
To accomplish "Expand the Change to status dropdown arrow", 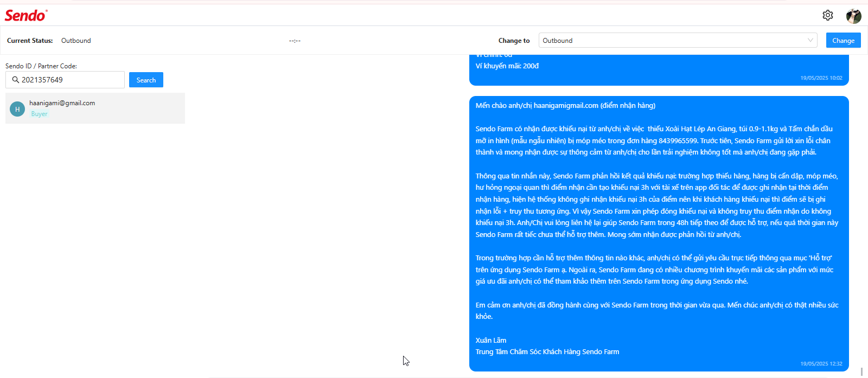I will [x=810, y=40].
